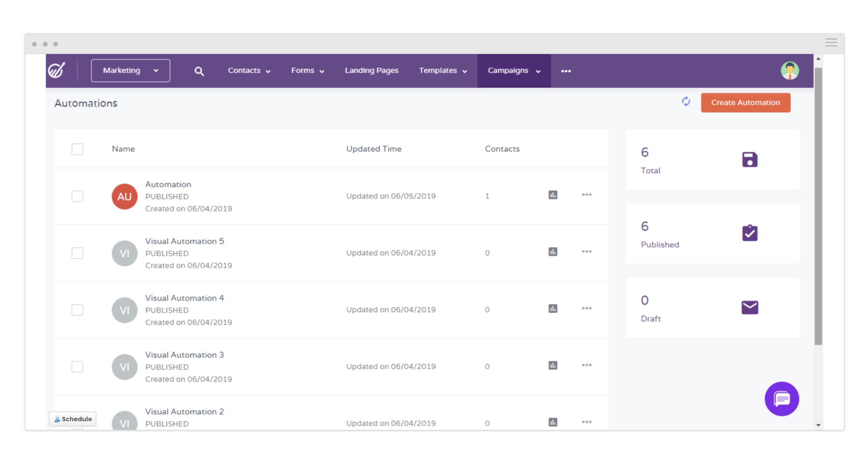Expand the Campaigns menu dropdown

pyautogui.click(x=514, y=70)
